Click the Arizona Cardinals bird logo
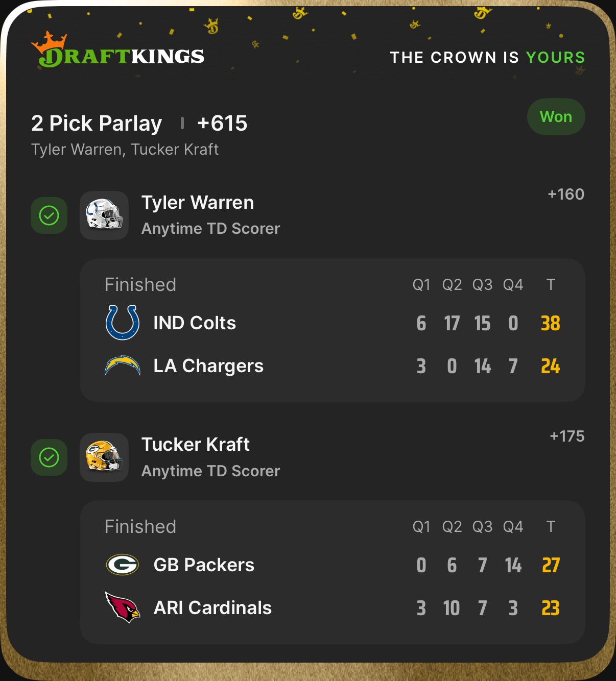The width and height of the screenshot is (616, 681). point(122,607)
